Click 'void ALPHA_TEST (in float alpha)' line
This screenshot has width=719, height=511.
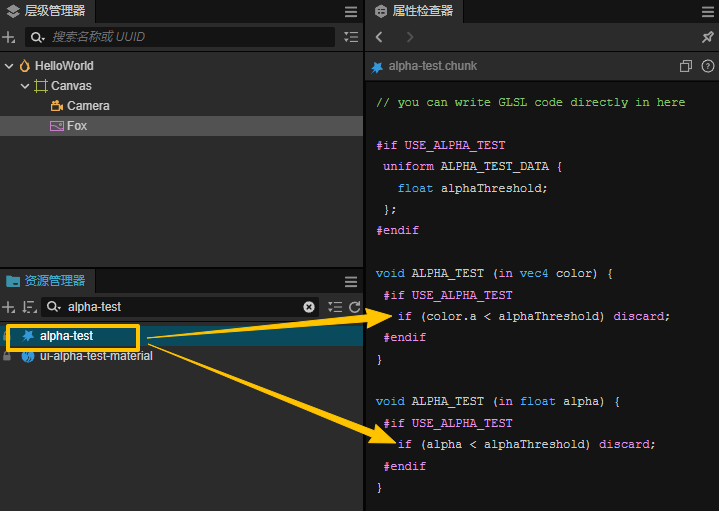[498, 401]
